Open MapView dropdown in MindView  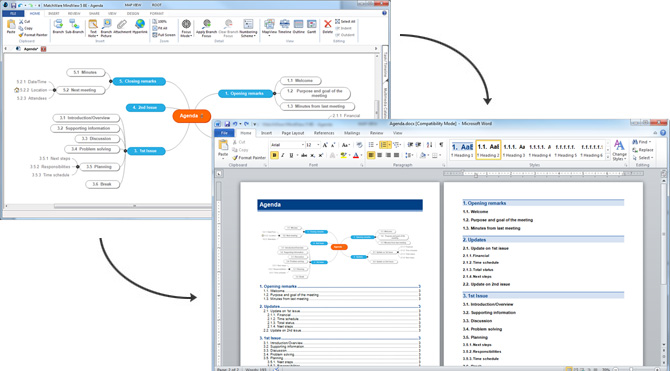(269, 28)
